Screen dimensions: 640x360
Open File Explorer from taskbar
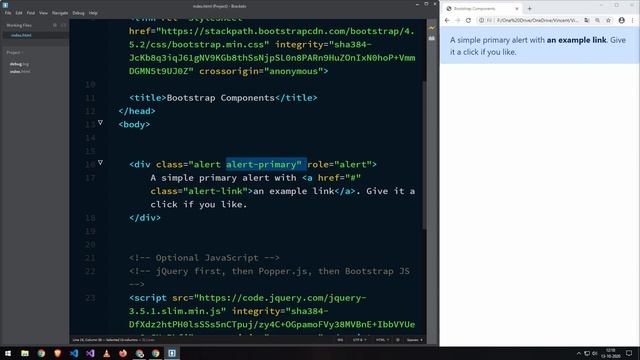(x=25, y=353)
